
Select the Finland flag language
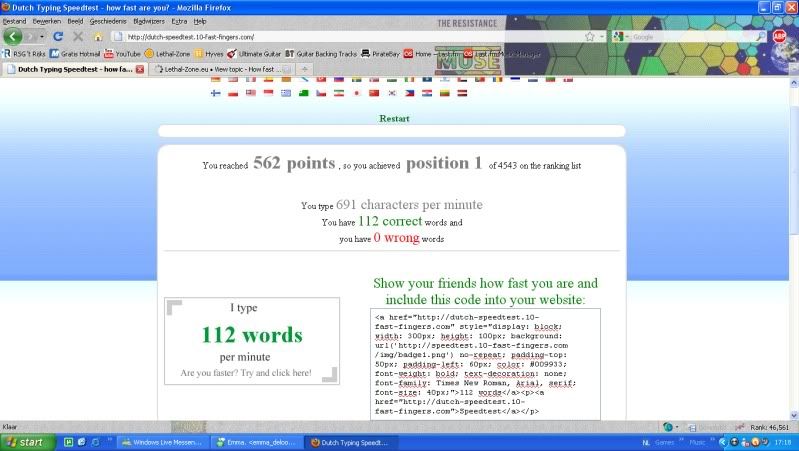(216, 93)
